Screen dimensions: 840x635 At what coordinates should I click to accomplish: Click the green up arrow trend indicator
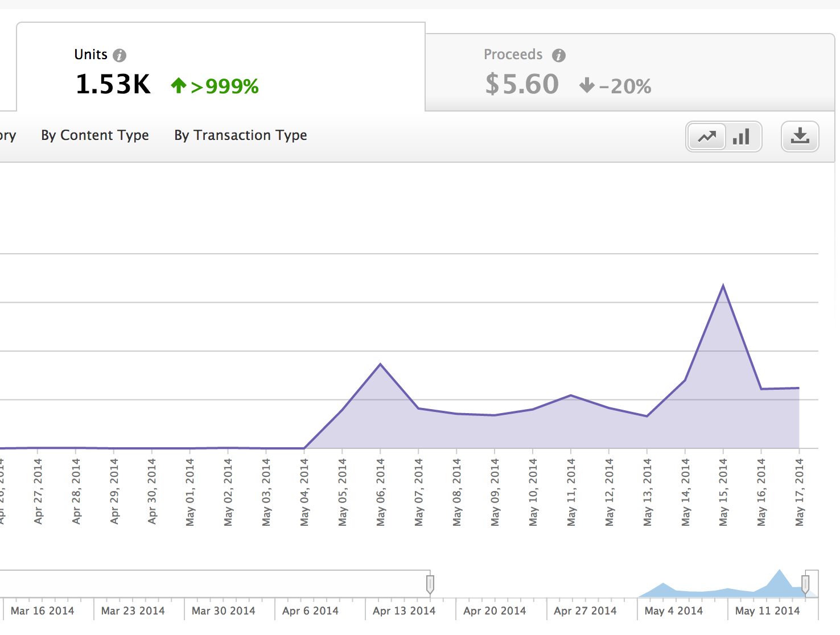[179, 86]
